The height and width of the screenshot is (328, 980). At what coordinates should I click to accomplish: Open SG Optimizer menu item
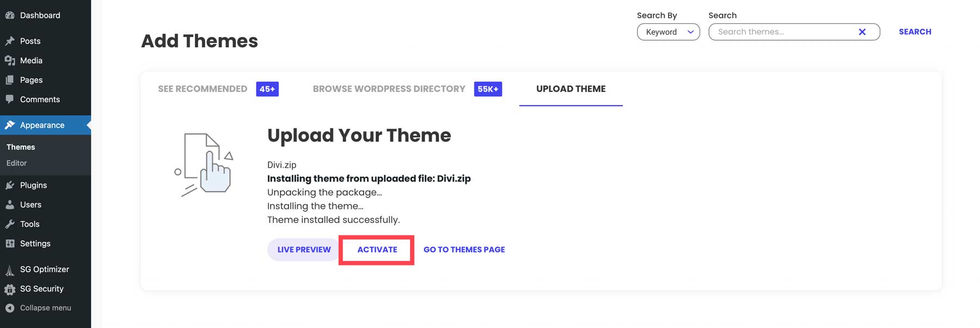45,269
